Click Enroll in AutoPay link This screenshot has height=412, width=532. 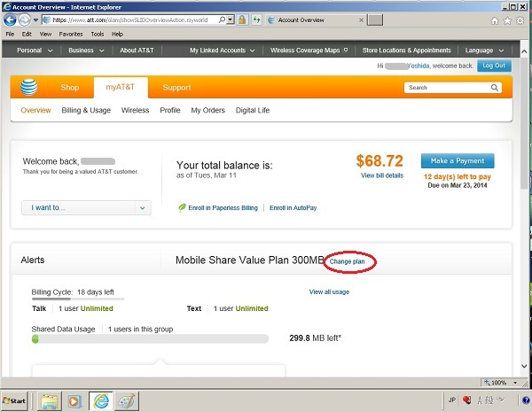coord(293,208)
